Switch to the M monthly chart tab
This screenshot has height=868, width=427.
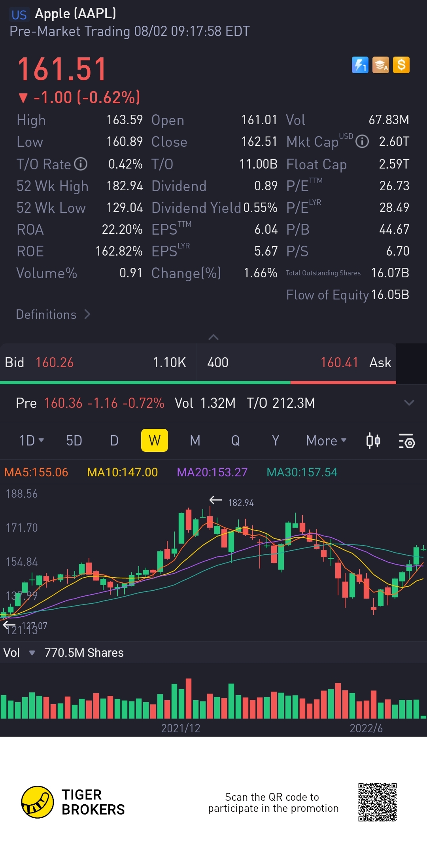(x=195, y=440)
